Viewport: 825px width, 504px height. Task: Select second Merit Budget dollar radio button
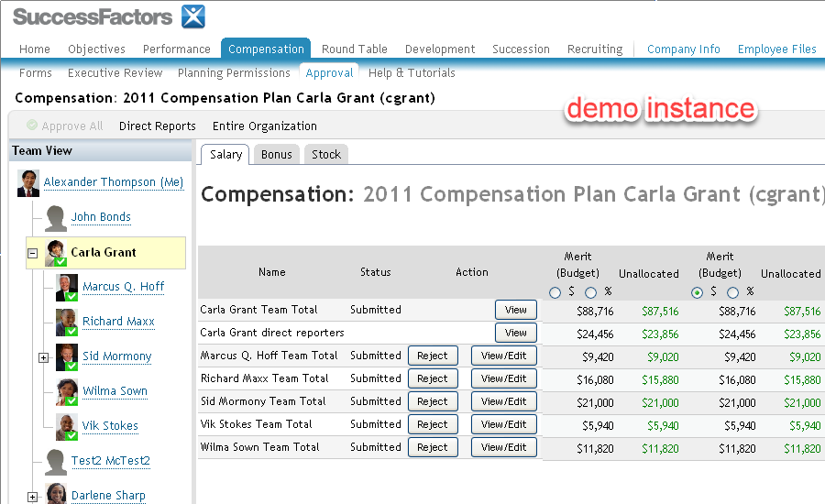click(x=697, y=292)
